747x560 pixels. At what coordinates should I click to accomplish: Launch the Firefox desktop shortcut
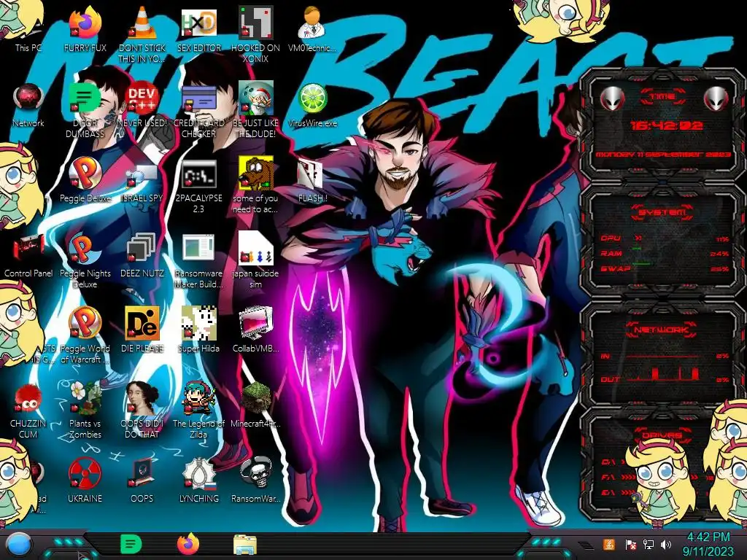(x=85, y=28)
